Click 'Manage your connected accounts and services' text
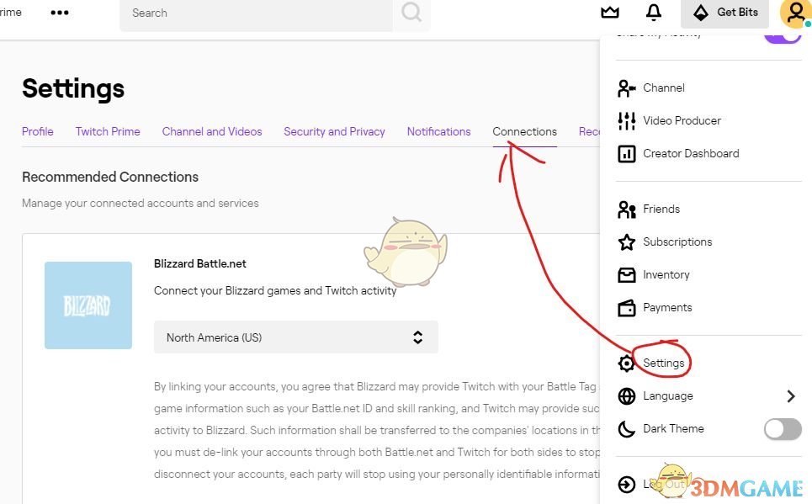This screenshot has width=812, height=504. [140, 203]
